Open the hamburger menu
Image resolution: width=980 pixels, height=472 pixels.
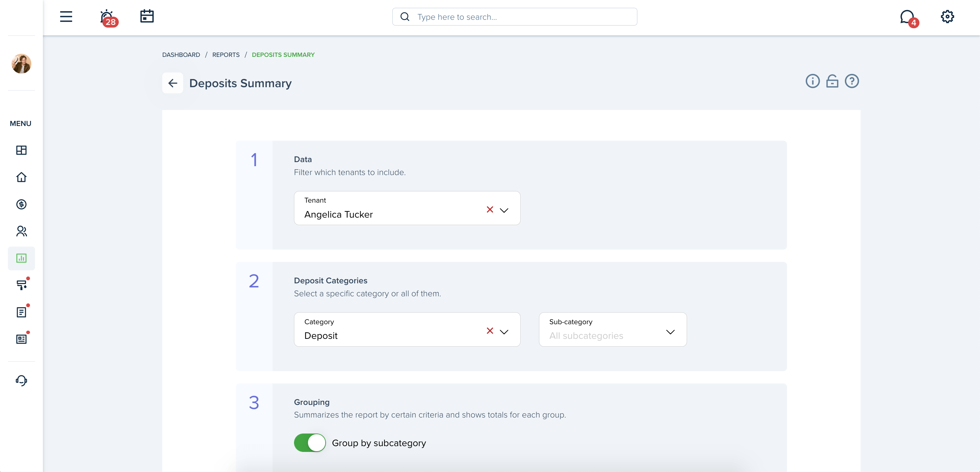pyautogui.click(x=66, y=17)
